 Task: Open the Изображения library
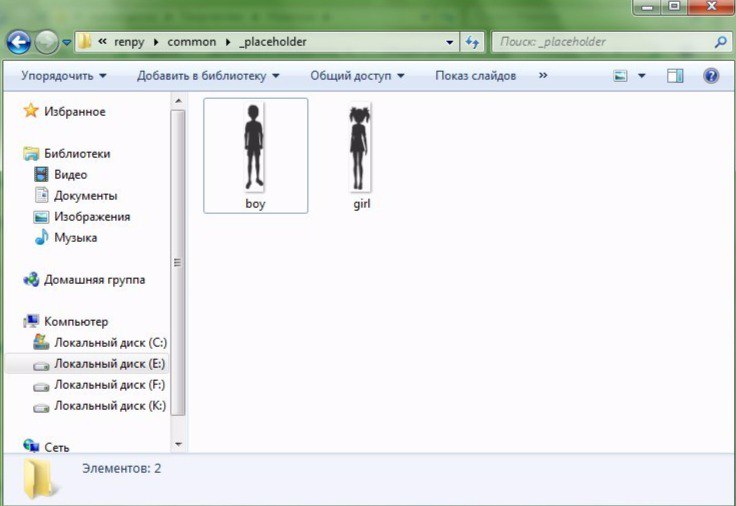(92, 217)
